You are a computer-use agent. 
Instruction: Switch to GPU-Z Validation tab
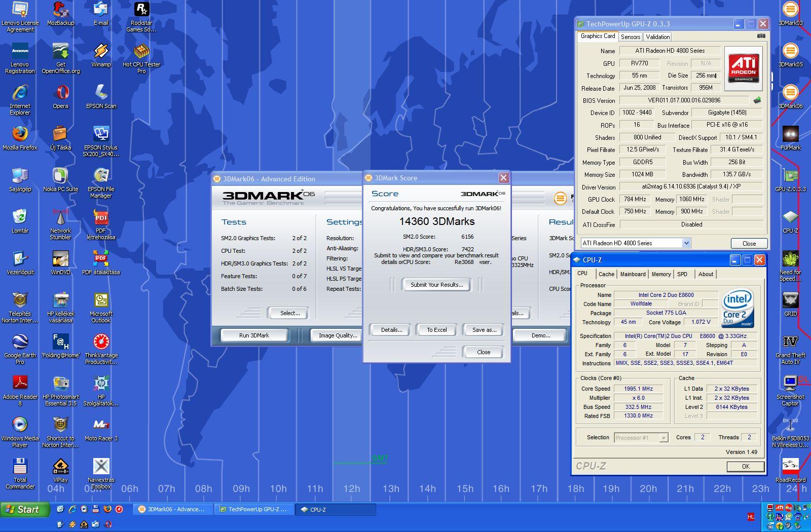coord(658,37)
